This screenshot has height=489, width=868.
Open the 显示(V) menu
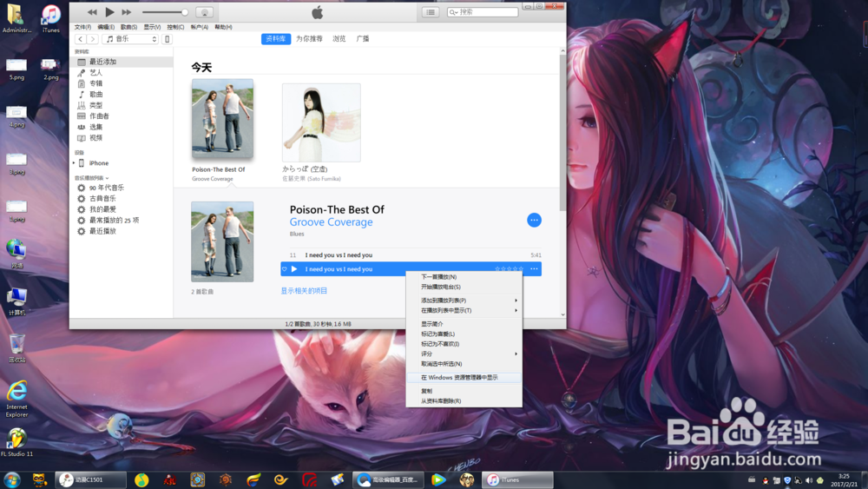tap(152, 27)
